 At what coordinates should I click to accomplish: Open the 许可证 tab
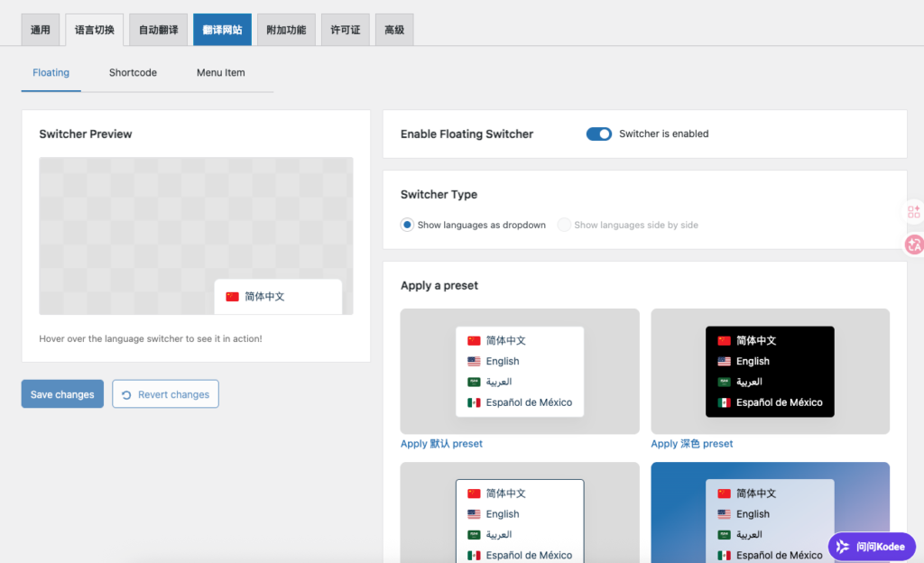coord(346,30)
